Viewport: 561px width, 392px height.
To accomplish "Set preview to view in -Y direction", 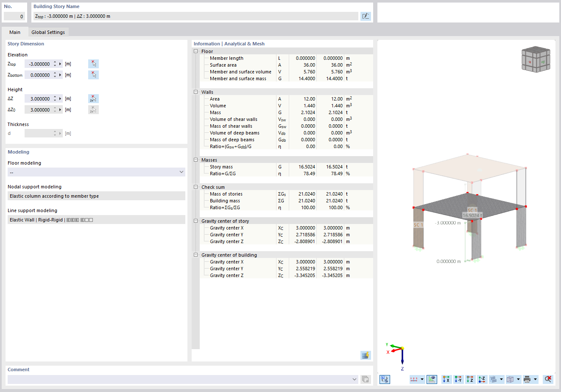I will 458,379.
